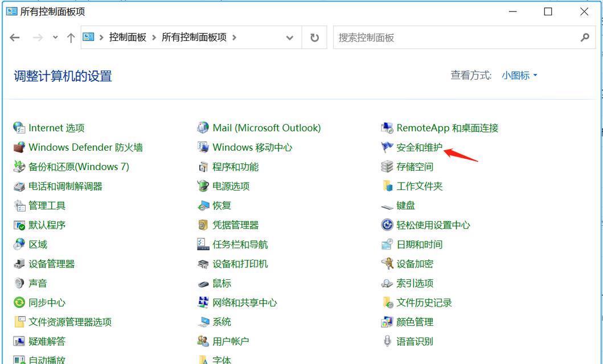The height and width of the screenshot is (364, 603).
Task: Click the 用户帐户 people icon
Action: pyautogui.click(x=203, y=341)
